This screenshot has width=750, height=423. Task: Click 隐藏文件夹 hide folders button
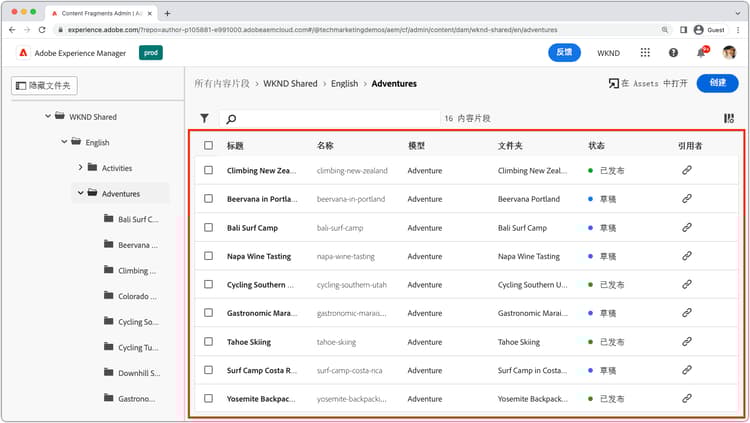[44, 86]
